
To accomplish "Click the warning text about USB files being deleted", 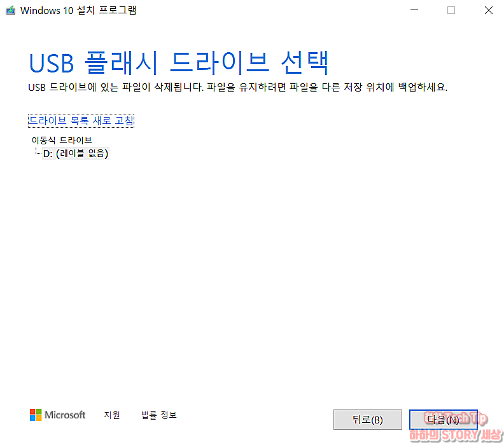I will point(238,87).
